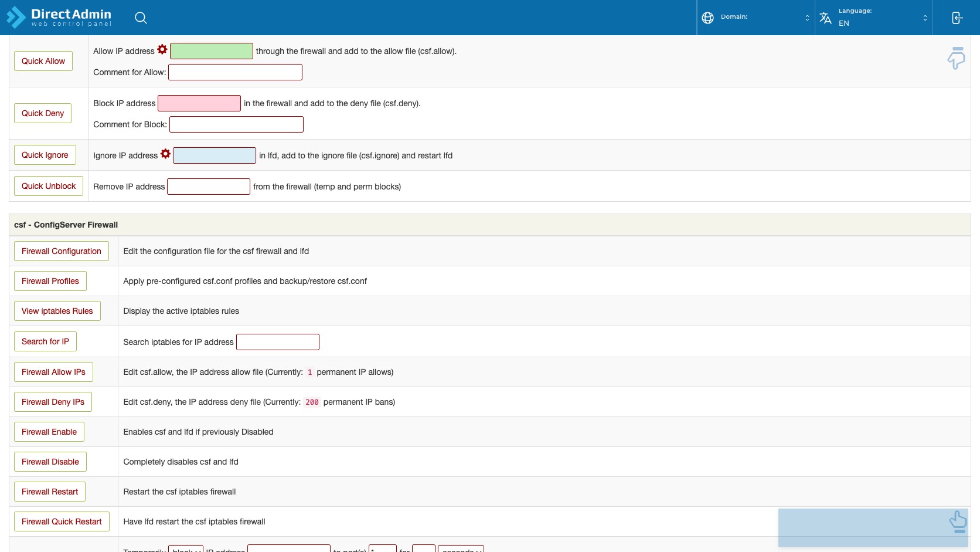
Task: Click the Quick Ignore button
Action: [45, 155]
